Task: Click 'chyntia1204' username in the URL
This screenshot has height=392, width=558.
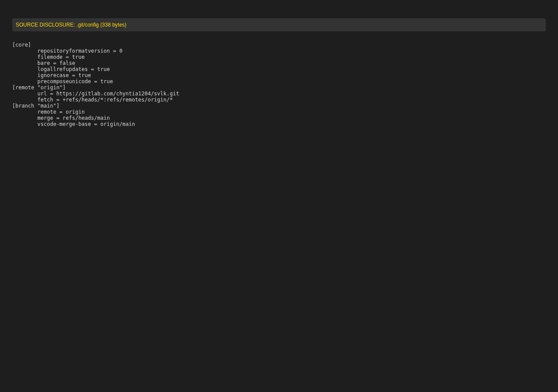Action: point(133,94)
